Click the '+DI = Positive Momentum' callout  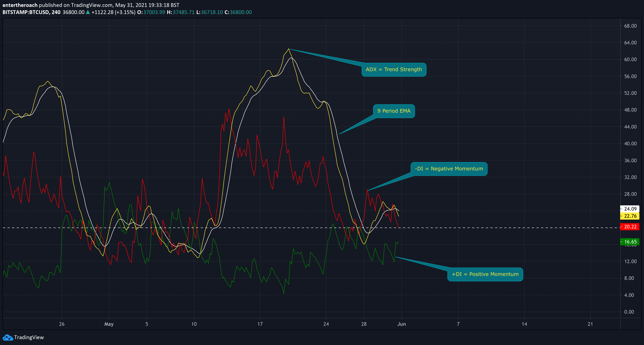[485, 274]
